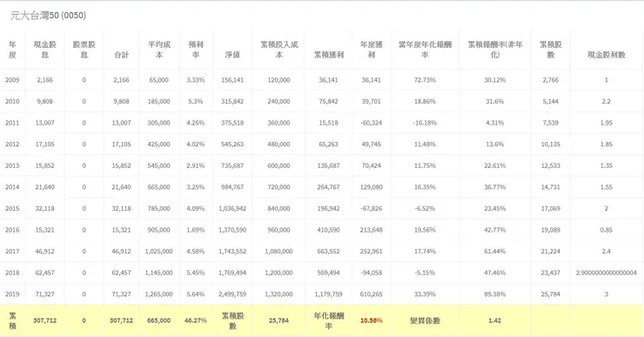
Task: Click the 股票股息 column header
Action: coord(84,50)
